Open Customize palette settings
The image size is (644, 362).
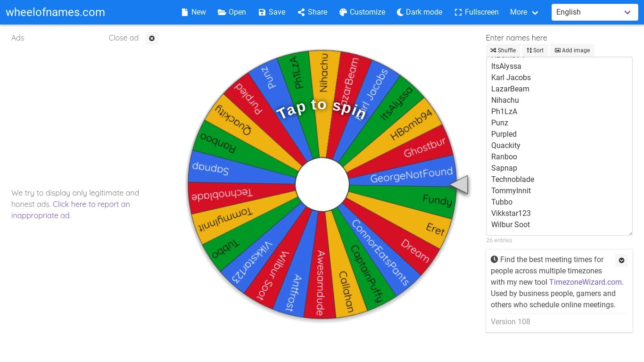pos(362,12)
